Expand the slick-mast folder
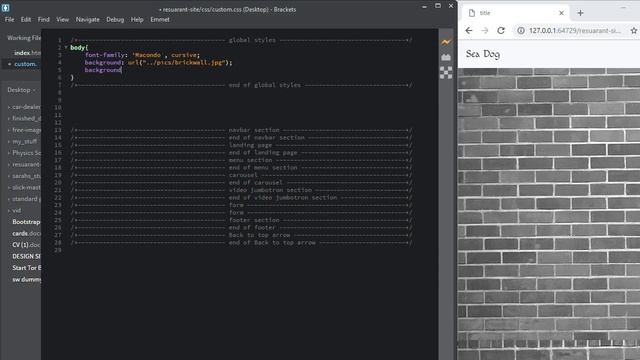Viewport: 640px width, 360px height. point(9,188)
